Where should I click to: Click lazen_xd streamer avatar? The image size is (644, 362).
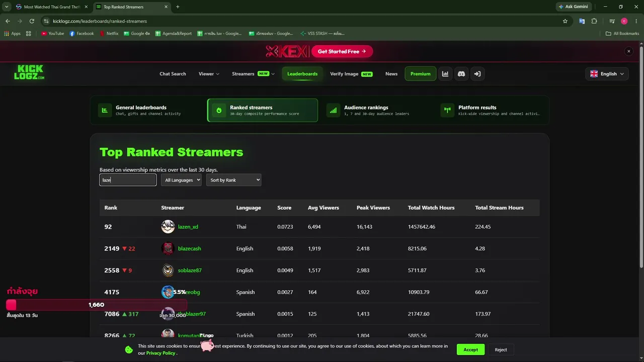coord(168,227)
